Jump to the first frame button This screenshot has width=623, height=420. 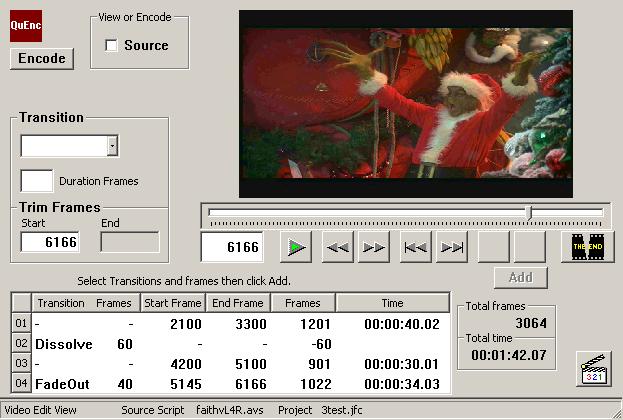(415, 247)
